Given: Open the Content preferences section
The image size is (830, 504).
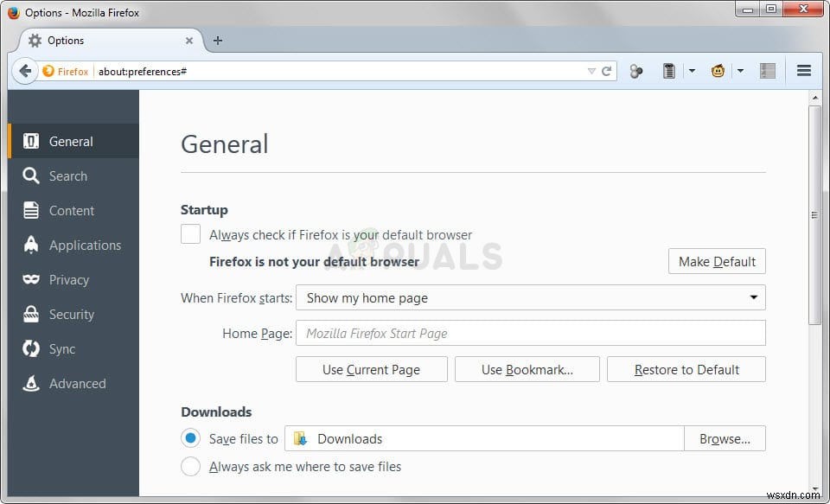Looking at the screenshot, I should point(72,210).
